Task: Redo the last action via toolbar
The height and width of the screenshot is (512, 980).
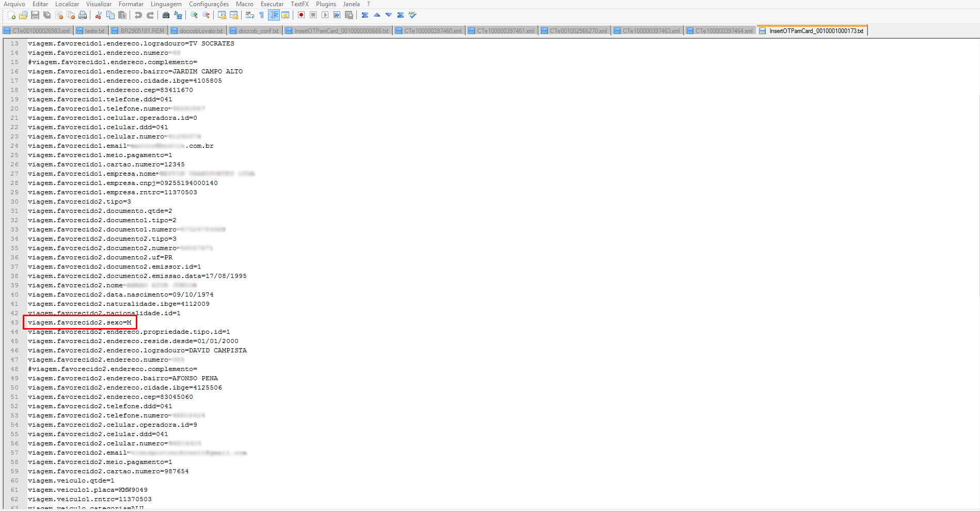Action: [x=150, y=15]
